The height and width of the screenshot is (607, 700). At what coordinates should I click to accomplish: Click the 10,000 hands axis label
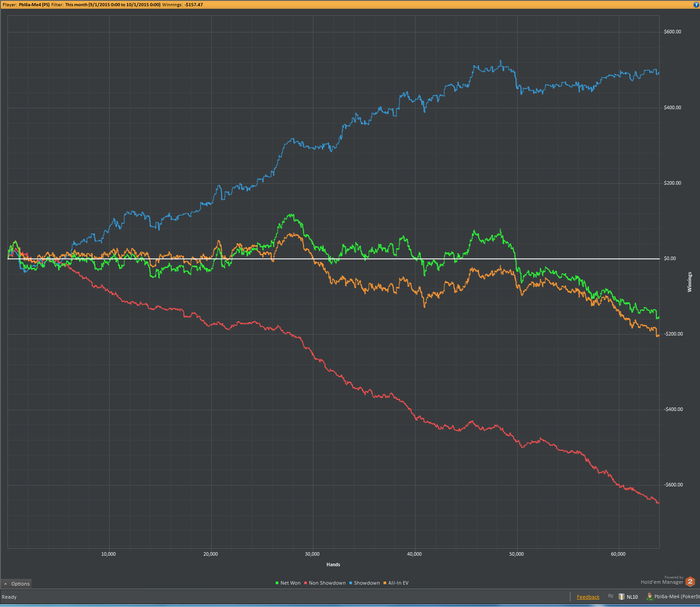(x=108, y=554)
